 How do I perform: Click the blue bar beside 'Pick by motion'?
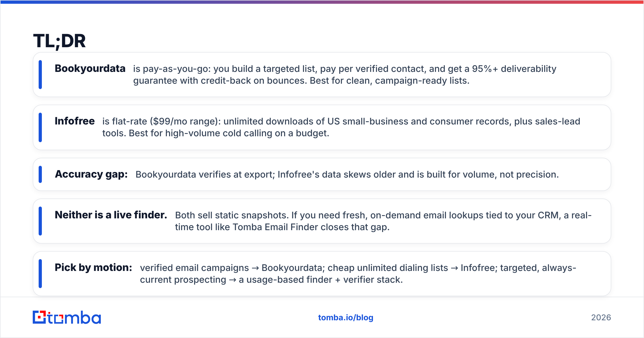40,274
